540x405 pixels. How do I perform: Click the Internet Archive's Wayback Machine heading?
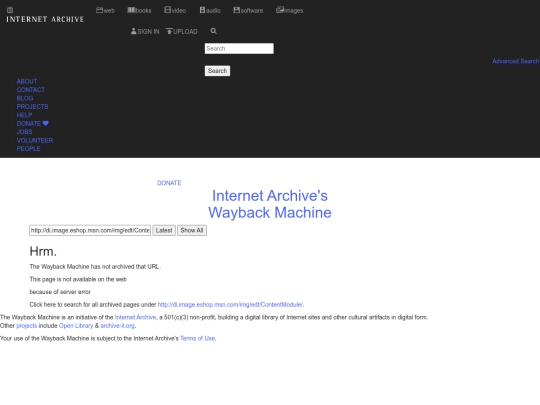point(270,204)
